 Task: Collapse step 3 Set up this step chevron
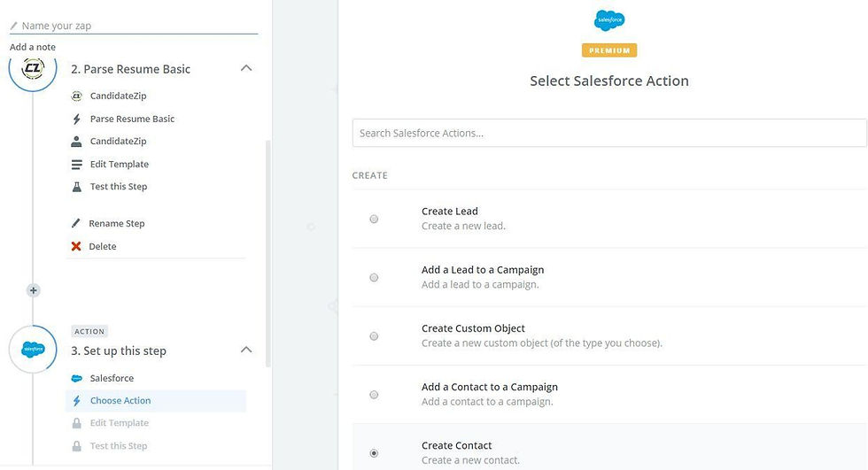[x=246, y=350]
